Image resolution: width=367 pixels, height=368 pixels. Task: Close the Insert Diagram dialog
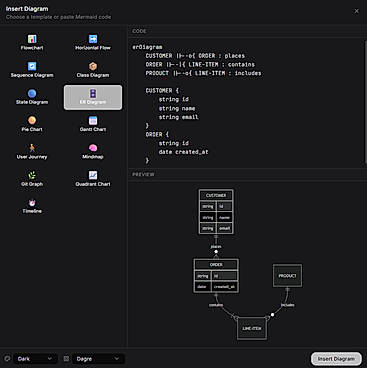point(356,11)
